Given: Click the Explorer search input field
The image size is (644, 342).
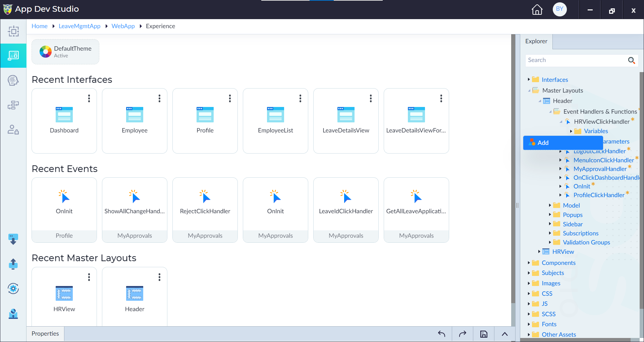Looking at the screenshot, I should [x=576, y=60].
